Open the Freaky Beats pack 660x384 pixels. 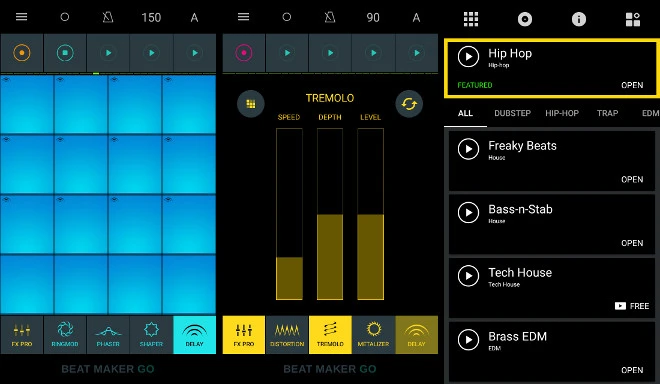pyautogui.click(x=632, y=179)
